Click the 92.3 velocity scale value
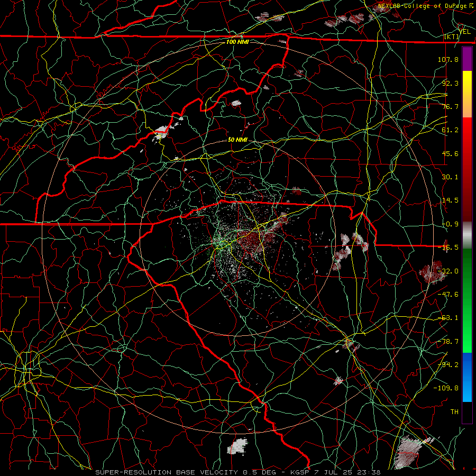Image resolution: width=476 pixels, height=476 pixels. (450, 83)
